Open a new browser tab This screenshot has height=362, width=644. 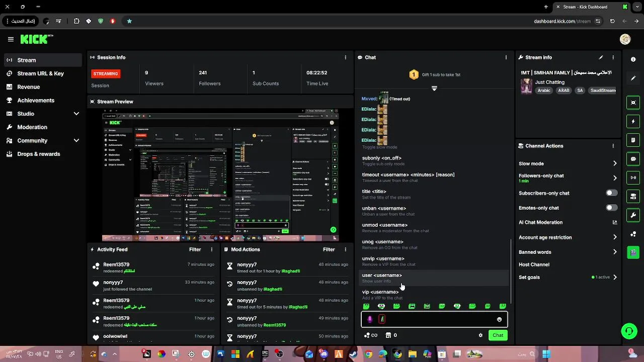point(546,7)
